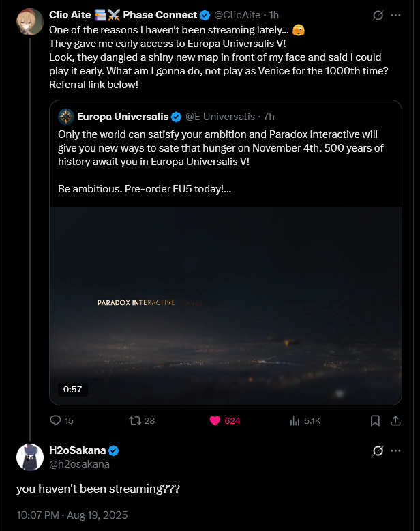420x531 pixels.
Task: Open the quoted Europa Universalis post text
Action: click(218, 147)
